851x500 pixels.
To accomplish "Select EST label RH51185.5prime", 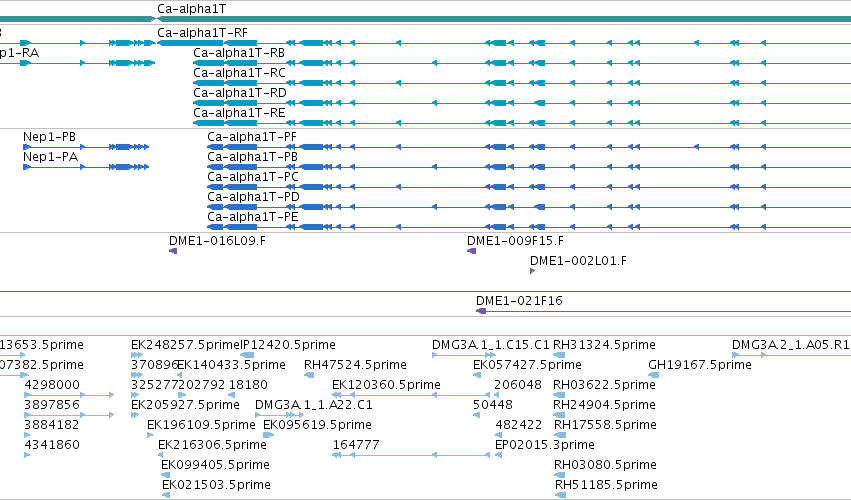I will point(606,485).
